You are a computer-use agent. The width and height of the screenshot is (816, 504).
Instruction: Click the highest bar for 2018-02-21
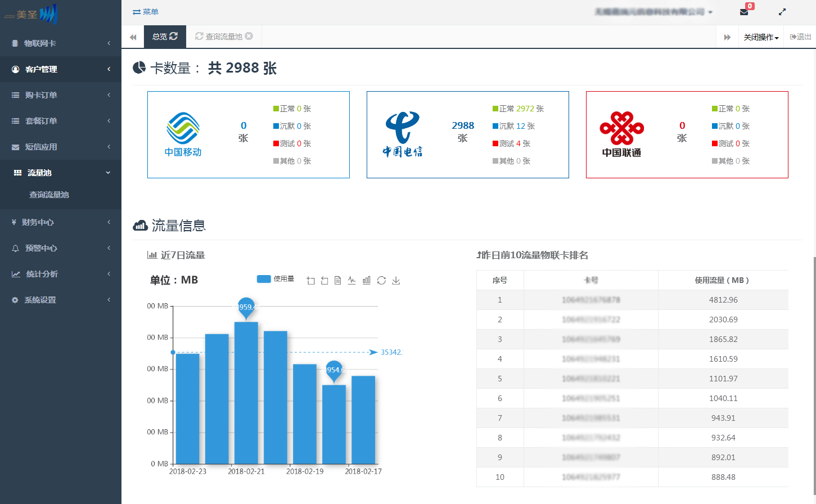coord(246,393)
